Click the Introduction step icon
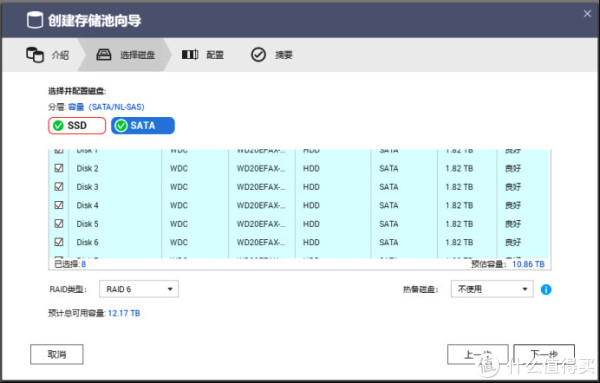 pos(35,55)
